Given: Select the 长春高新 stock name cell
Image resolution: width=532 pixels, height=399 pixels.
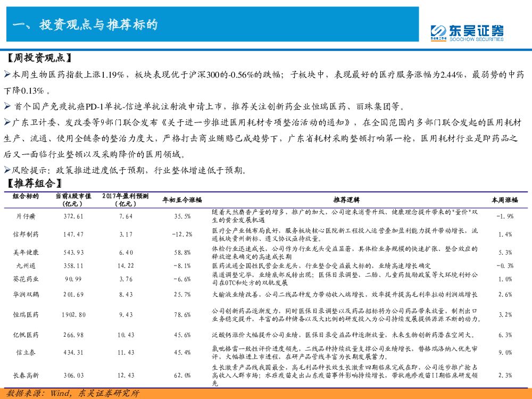Looking at the screenshot, I should [26, 375].
